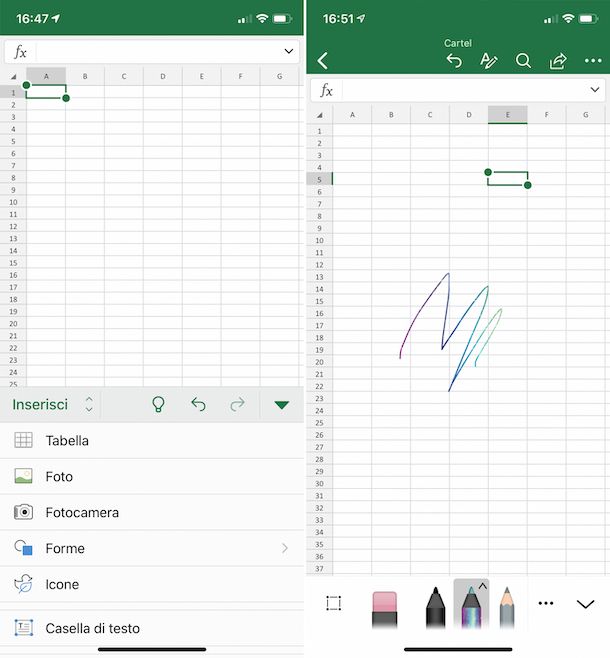Tap the lightbulb Tell Me icon
This screenshot has width=610, height=658.
click(158, 405)
